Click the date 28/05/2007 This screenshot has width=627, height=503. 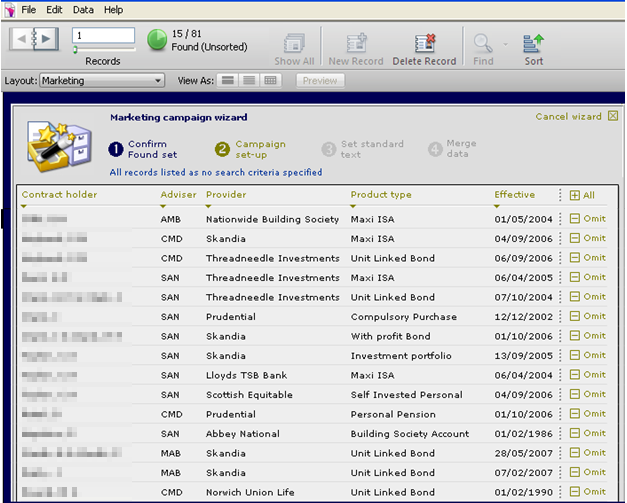click(523, 453)
